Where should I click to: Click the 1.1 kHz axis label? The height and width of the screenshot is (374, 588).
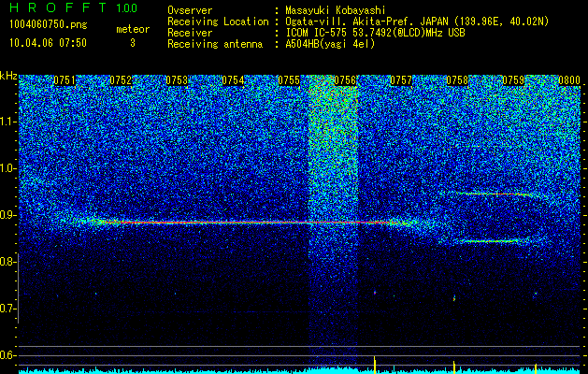pos(7,122)
